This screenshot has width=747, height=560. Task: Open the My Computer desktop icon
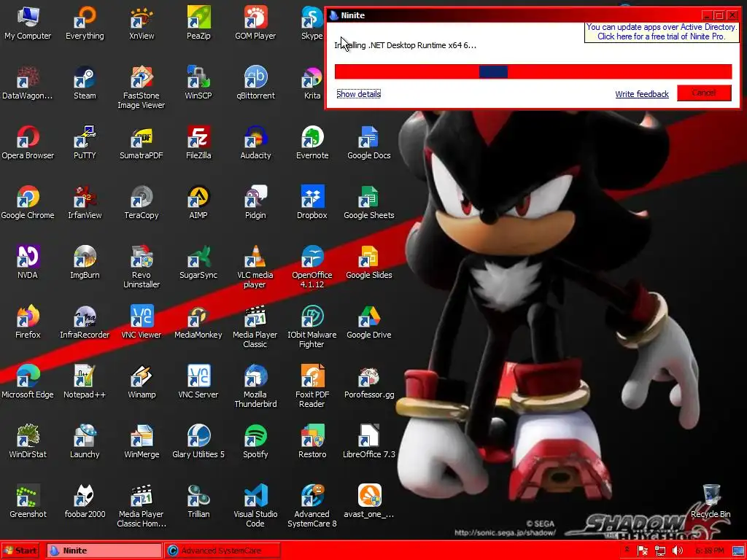28,23
